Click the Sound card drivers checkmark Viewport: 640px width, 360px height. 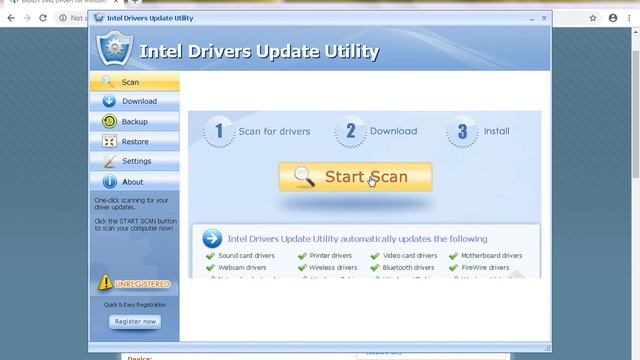210,256
